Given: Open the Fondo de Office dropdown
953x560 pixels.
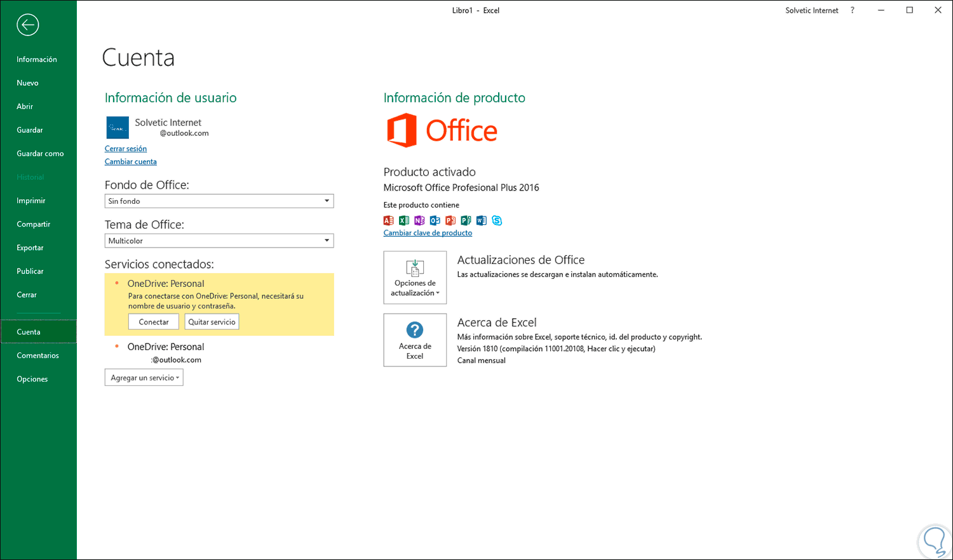Looking at the screenshot, I should click(x=219, y=201).
